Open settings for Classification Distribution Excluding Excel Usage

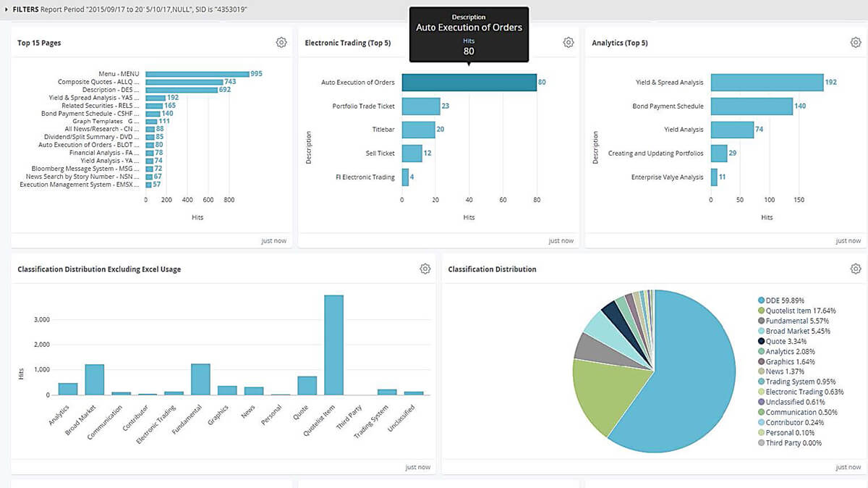coord(425,269)
